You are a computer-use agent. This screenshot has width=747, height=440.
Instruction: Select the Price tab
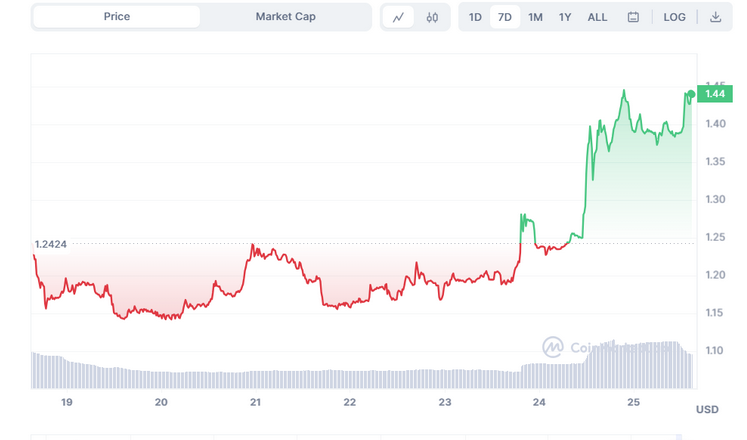pyautogui.click(x=117, y=17)
